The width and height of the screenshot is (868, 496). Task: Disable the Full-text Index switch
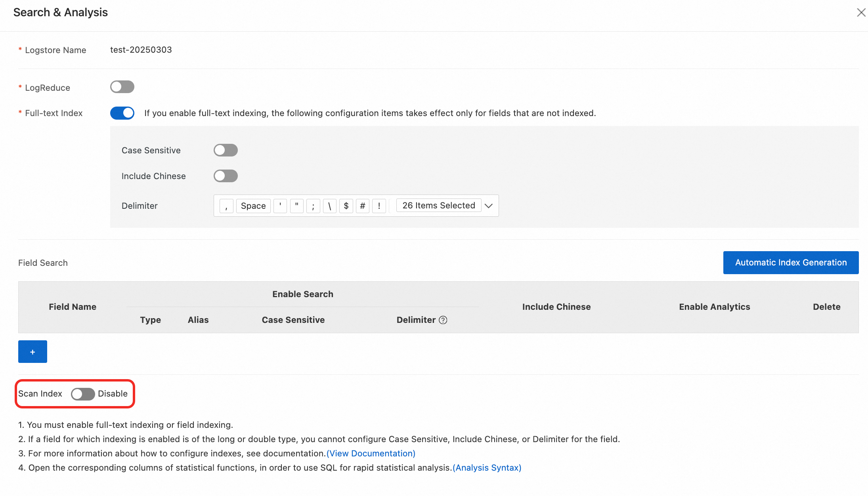[122, 113]
